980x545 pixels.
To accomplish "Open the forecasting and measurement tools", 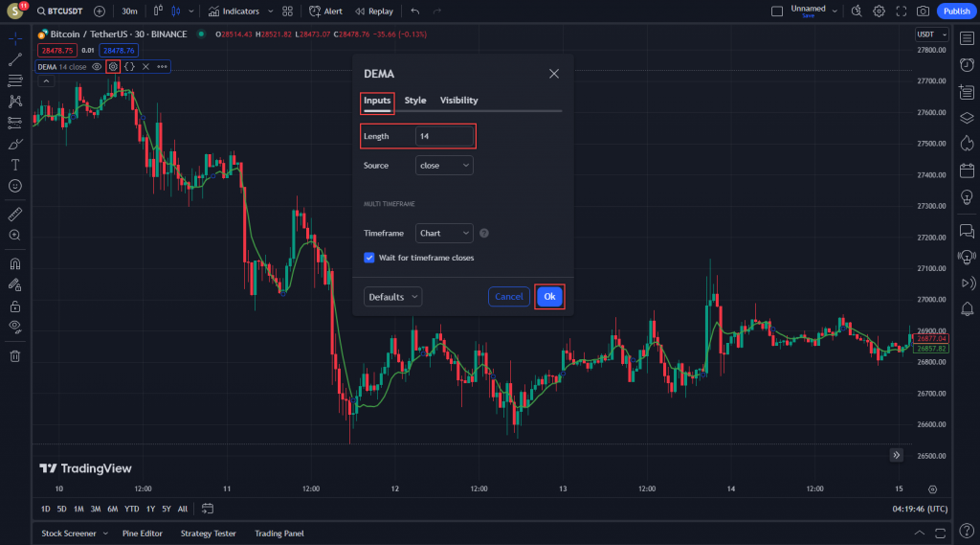I will (15, 123).
